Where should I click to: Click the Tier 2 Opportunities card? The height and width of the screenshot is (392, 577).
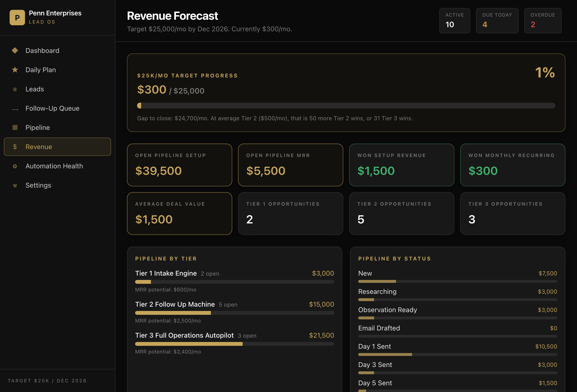[x=402, y=214]
